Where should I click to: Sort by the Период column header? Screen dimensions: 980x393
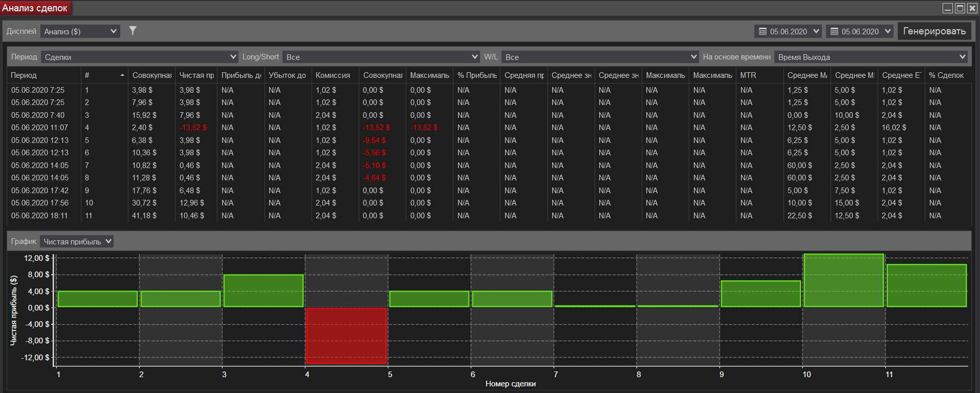coord(44,75)
